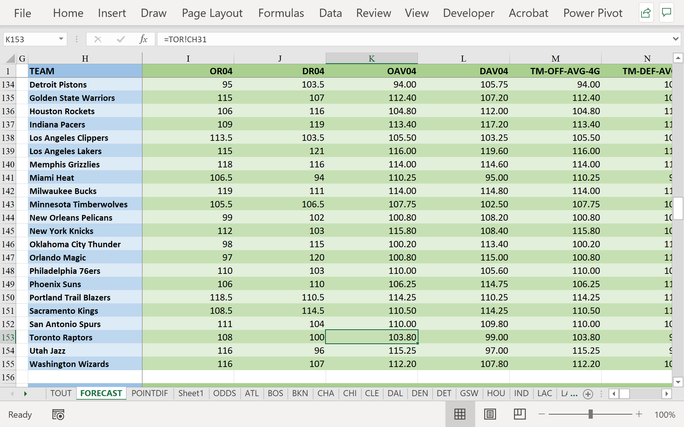
Task: Expand the formula bar chevron
Action: tap(676, 39)
